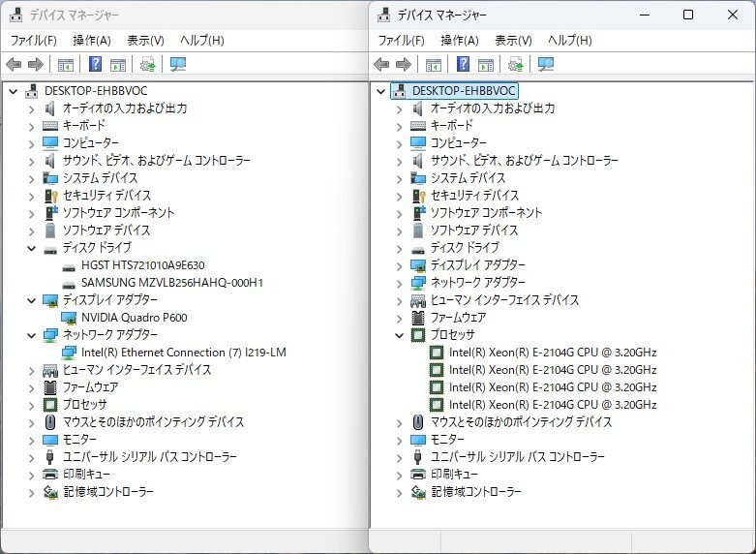Close the right Device Manager window
756x554 pixels.
[733, 15]
